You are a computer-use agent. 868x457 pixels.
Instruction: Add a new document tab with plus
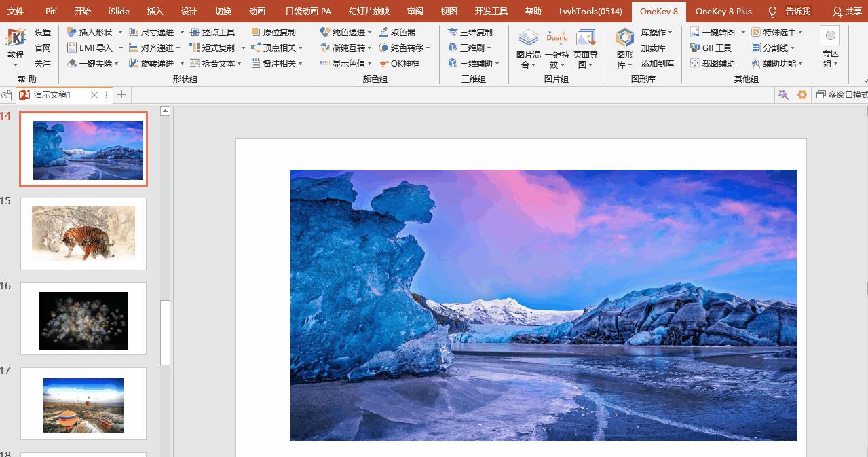pyautogui.click(x=121, y=95)
